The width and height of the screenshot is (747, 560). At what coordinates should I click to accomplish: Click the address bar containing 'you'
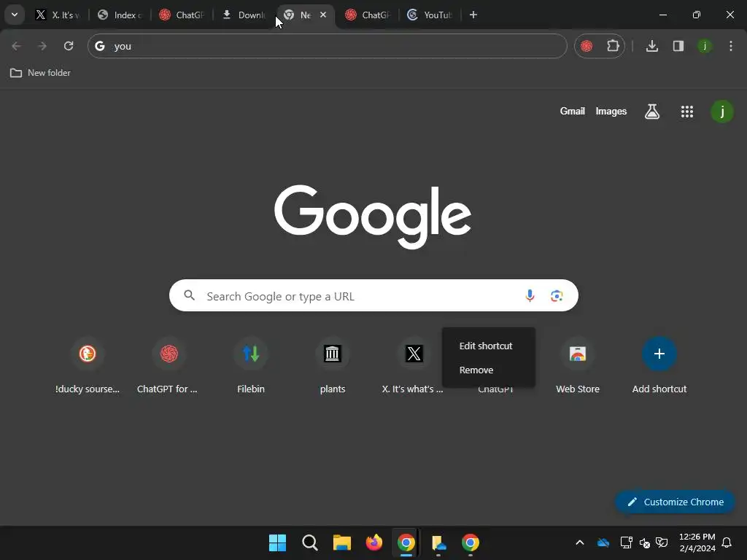click(328, 46)
